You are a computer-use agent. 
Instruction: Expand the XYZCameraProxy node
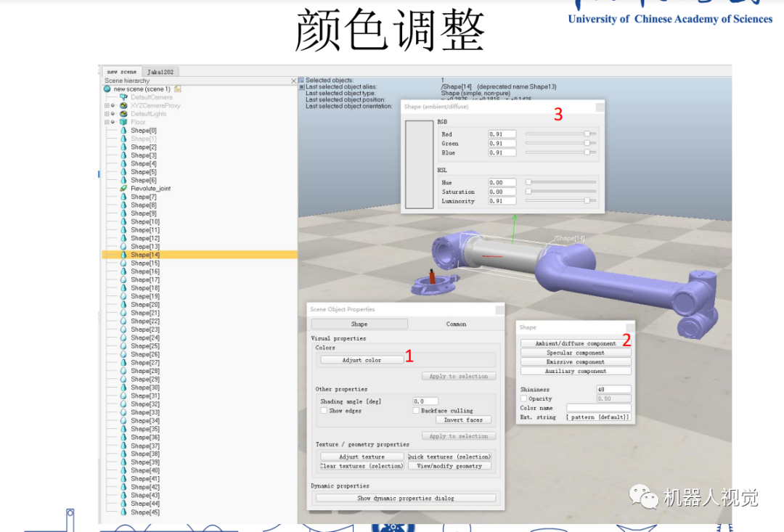(x=107, y=105)
